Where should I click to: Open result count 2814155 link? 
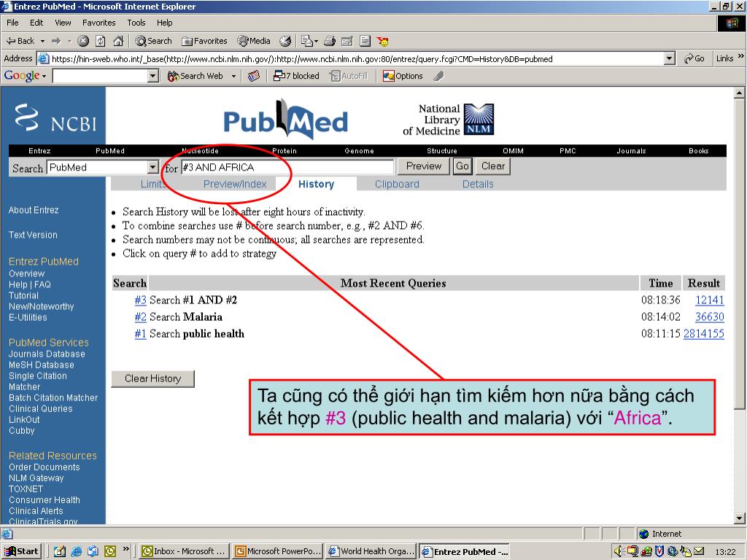(x=704, y=333)
